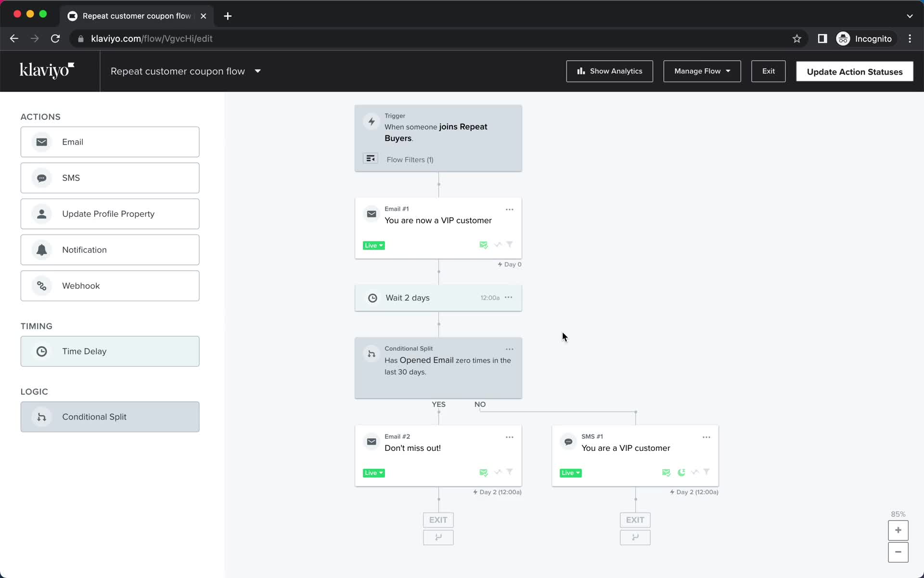Click the envelope icon on Email #2 card

pyautogui.click(x=372, y=442)
